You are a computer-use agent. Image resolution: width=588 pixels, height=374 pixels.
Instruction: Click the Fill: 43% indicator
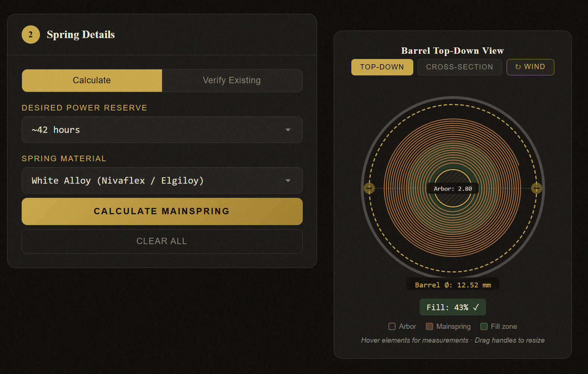(x=453, y=307)
